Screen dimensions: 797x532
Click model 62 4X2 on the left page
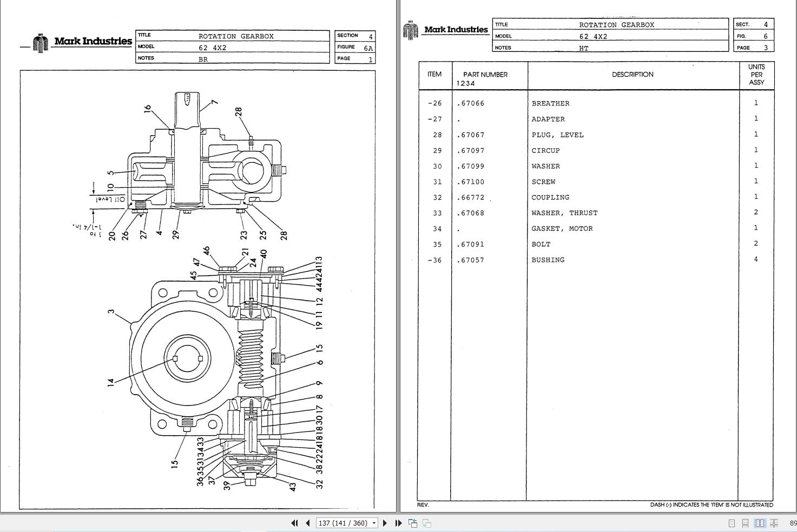213,48
